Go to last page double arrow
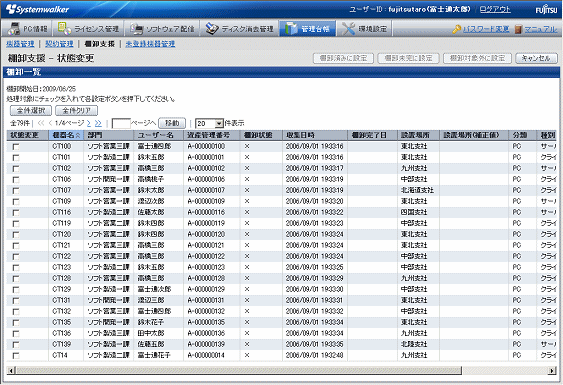 coord(98,123)
